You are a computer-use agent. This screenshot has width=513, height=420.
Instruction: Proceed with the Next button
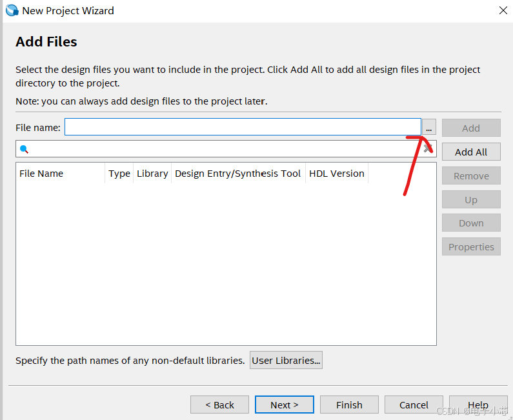284,405
